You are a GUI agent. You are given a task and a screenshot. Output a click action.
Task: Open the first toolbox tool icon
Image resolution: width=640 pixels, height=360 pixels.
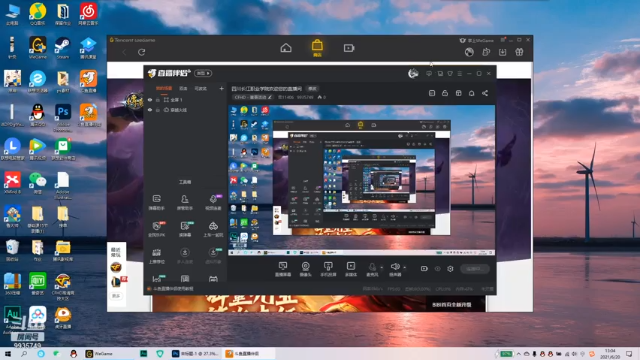pyautogui.click(x=156, y=202)
